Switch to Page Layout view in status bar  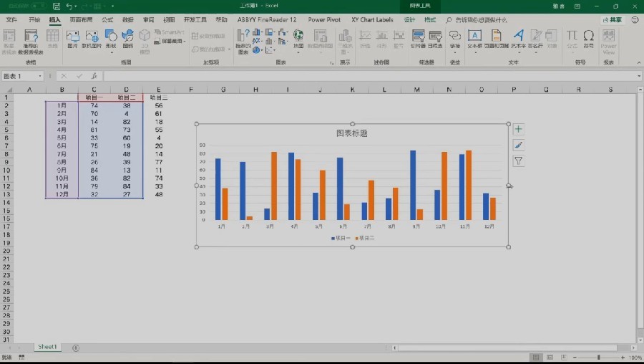pos(550,358)
